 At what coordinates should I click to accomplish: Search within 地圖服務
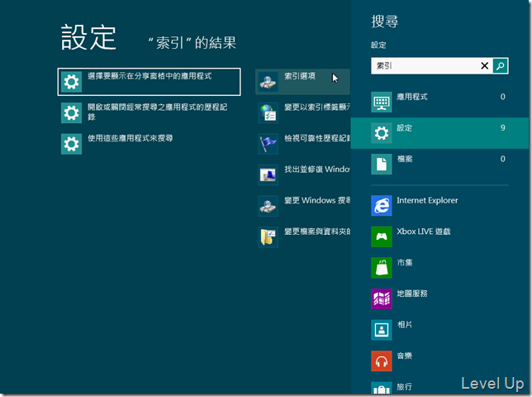(439, 299)
